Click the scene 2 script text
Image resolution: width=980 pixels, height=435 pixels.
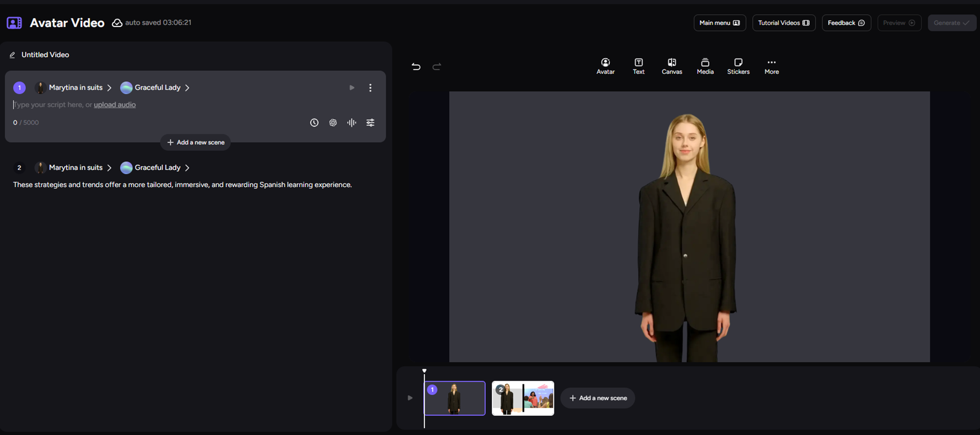(x=182, y=185)
